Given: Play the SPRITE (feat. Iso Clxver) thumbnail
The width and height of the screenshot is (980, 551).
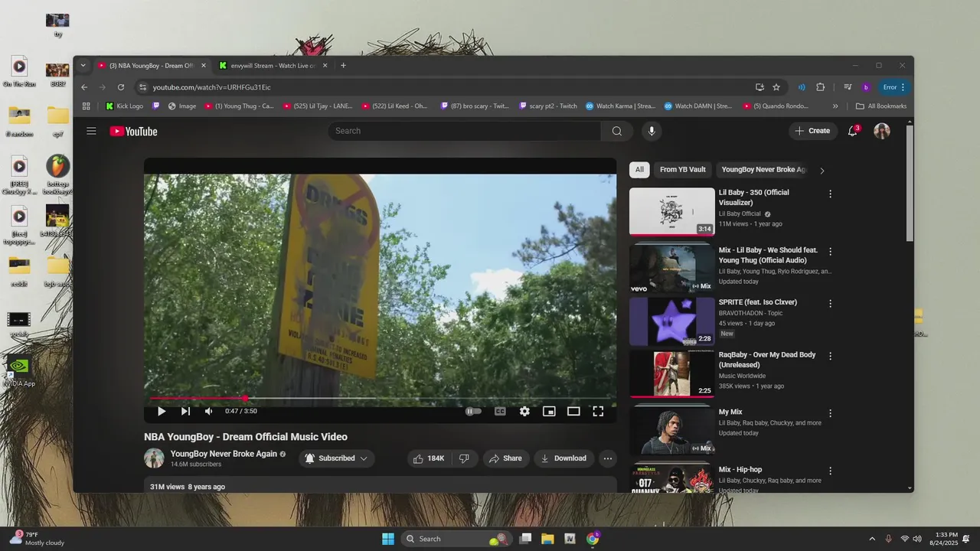Looking at the screenshot, I should click(x=671, y=321).
